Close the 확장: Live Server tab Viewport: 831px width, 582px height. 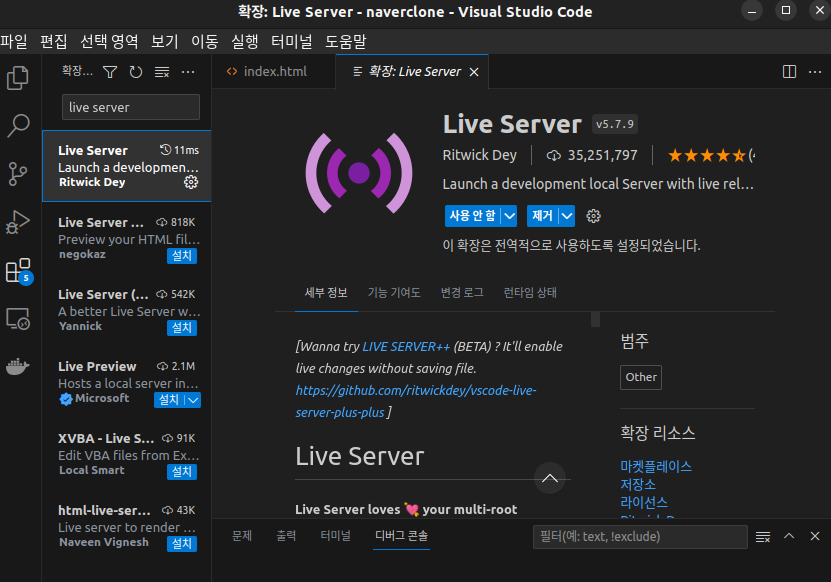click(x=474, y=72)
